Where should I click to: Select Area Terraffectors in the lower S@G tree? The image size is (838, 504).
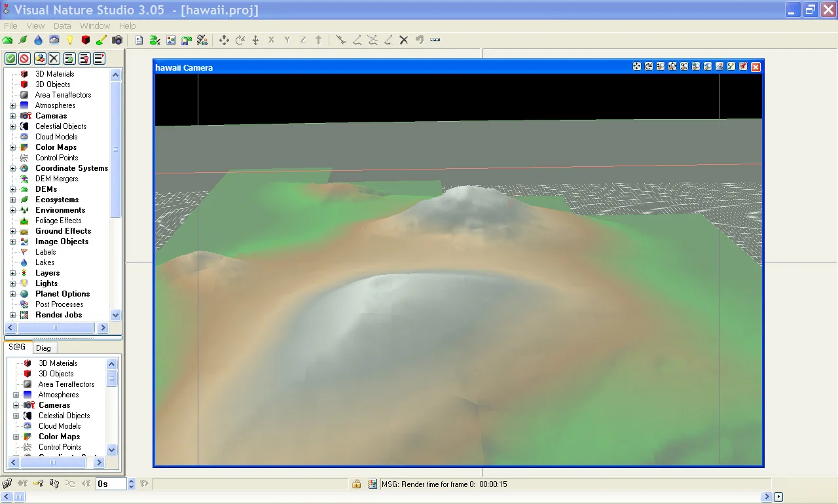click(x=66, y=384)
